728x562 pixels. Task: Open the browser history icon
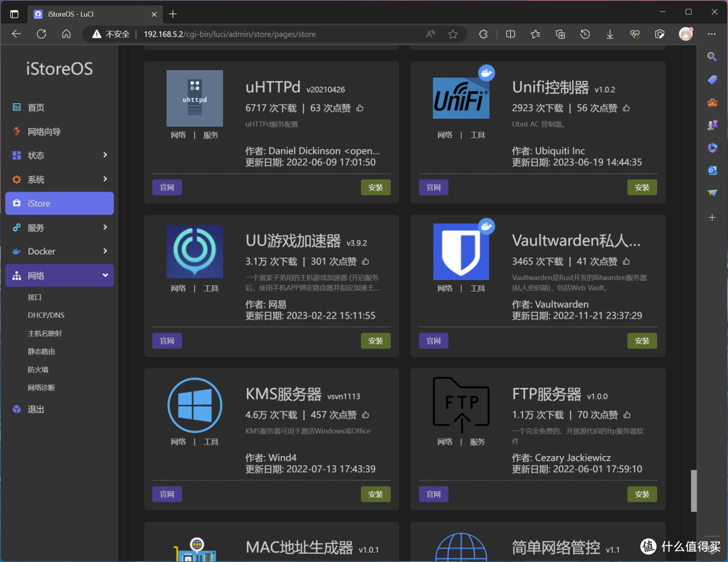(585, 34)
